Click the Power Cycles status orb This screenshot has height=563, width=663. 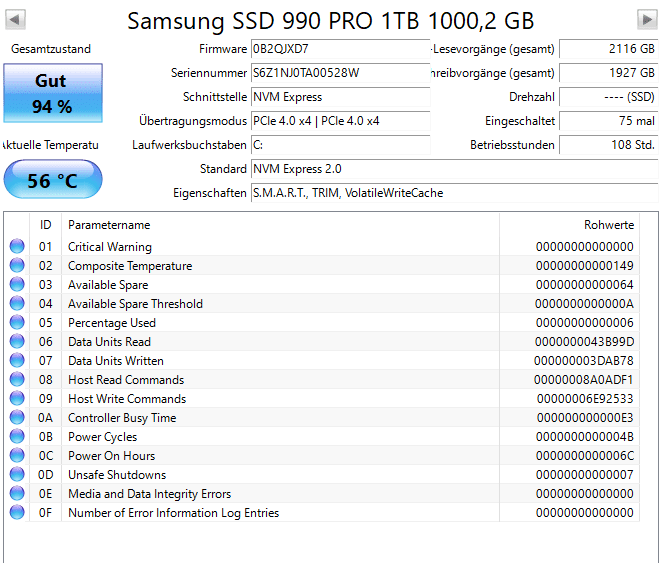[x=17, y=437]
